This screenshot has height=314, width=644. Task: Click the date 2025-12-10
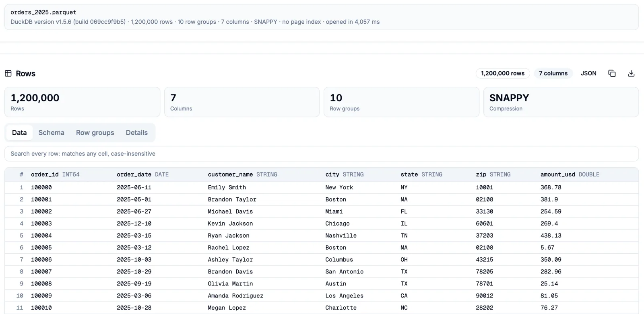(134, 224)
